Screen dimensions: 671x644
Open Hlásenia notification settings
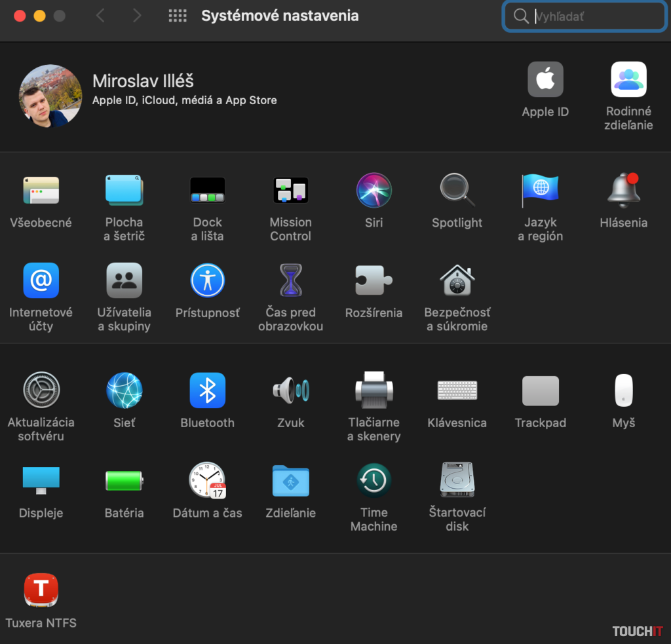[623, 190]
